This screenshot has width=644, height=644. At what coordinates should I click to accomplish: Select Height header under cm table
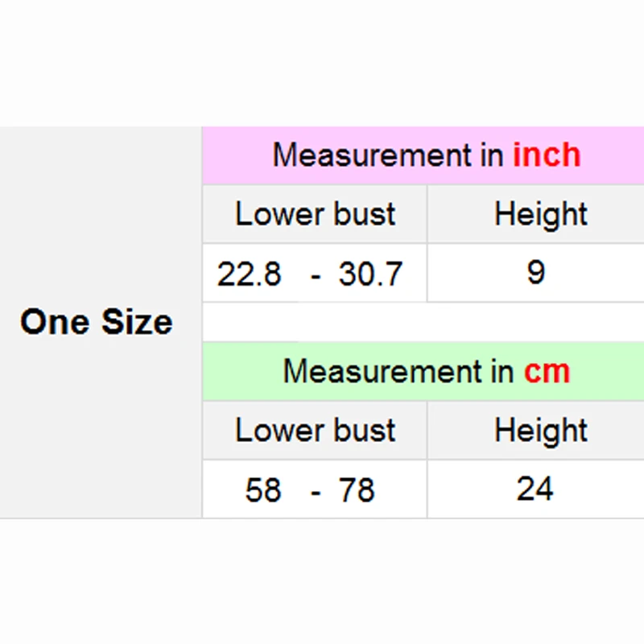tap(540, 431)
